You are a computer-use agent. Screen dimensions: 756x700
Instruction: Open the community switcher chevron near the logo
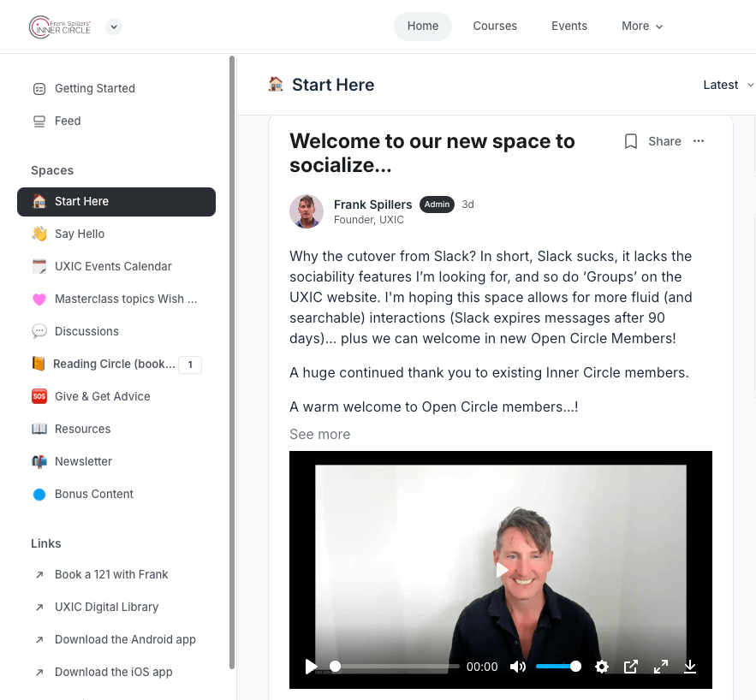(x=114, y=27)
